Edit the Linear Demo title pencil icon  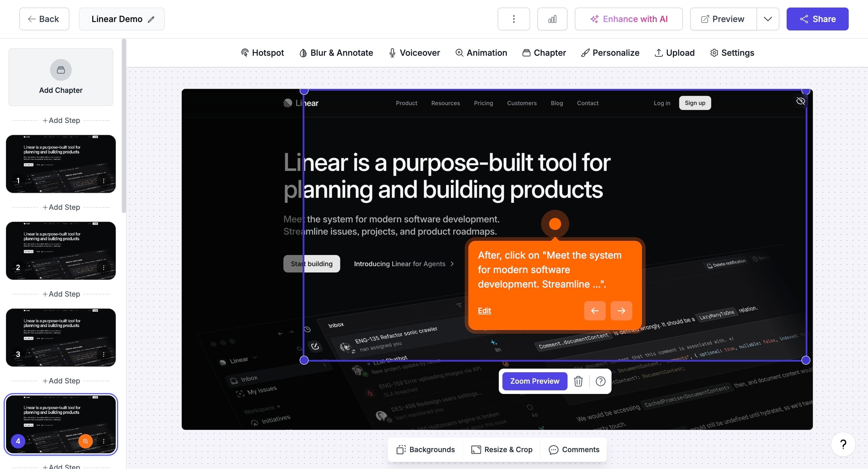(x=151, y=19)
